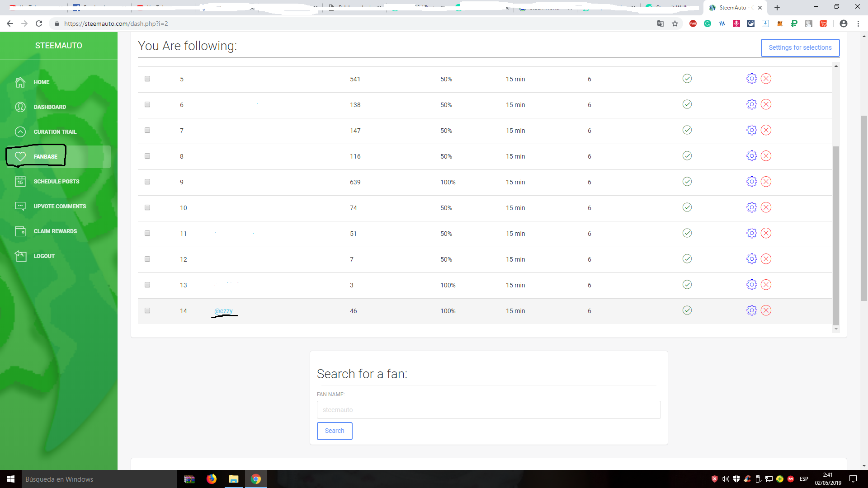
Task: Bookmark page with star icon
Action: pyautogui.click(x=675, y=23)
